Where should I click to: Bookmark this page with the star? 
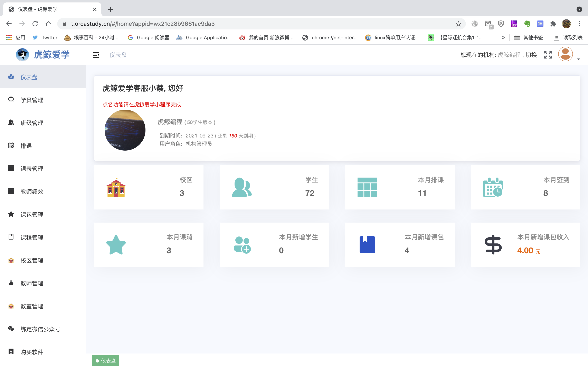[458, 24]
